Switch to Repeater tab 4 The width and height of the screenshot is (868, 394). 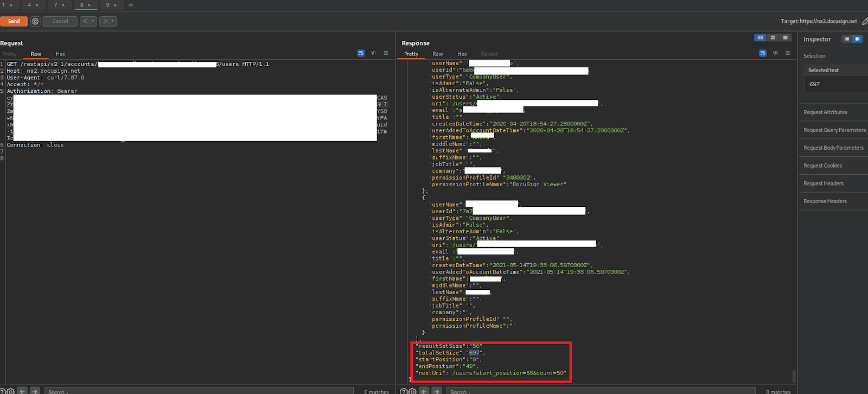tap(29, 5)
